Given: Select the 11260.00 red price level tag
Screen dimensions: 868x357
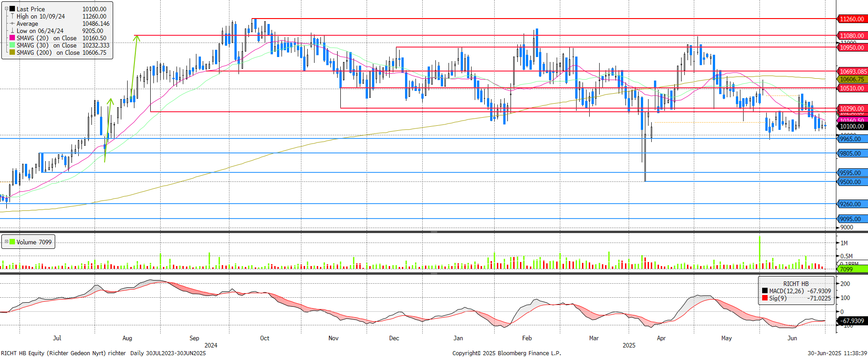Looking at the screenshot, I should point(853,19).
